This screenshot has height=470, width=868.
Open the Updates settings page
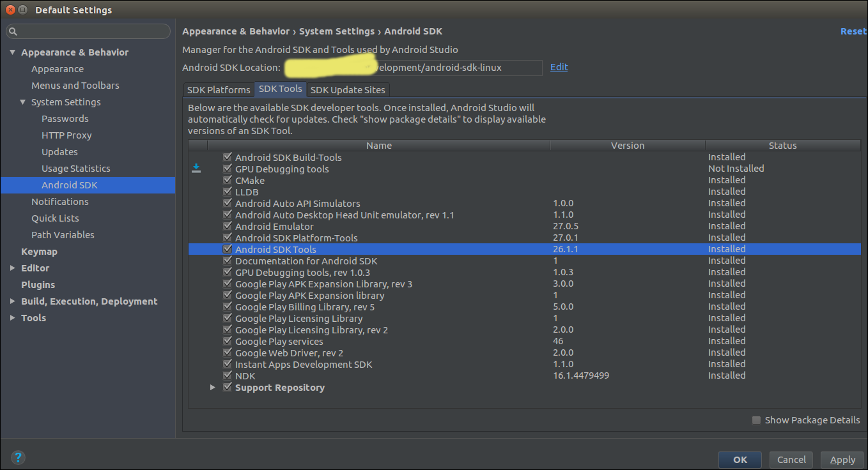(x=59, y=152)
